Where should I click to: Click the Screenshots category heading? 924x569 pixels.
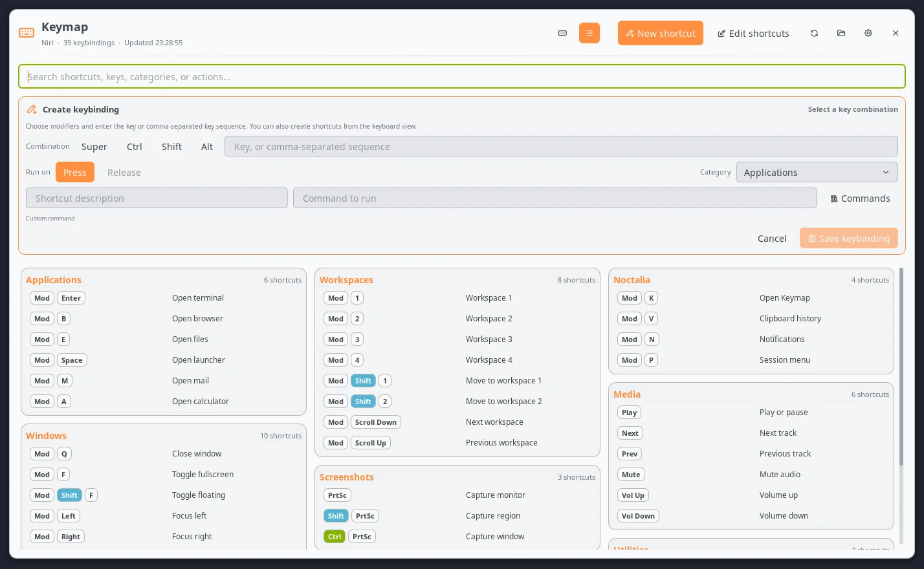347,477
